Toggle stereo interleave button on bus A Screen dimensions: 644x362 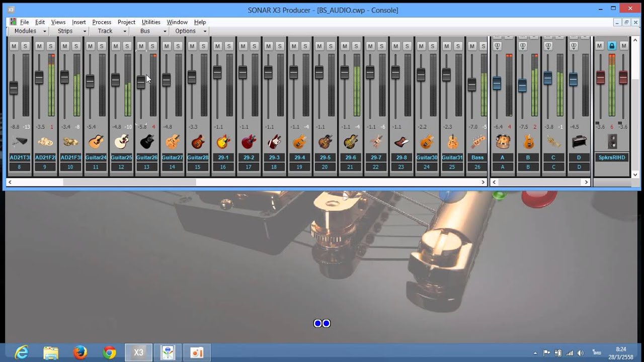(497, 46)
